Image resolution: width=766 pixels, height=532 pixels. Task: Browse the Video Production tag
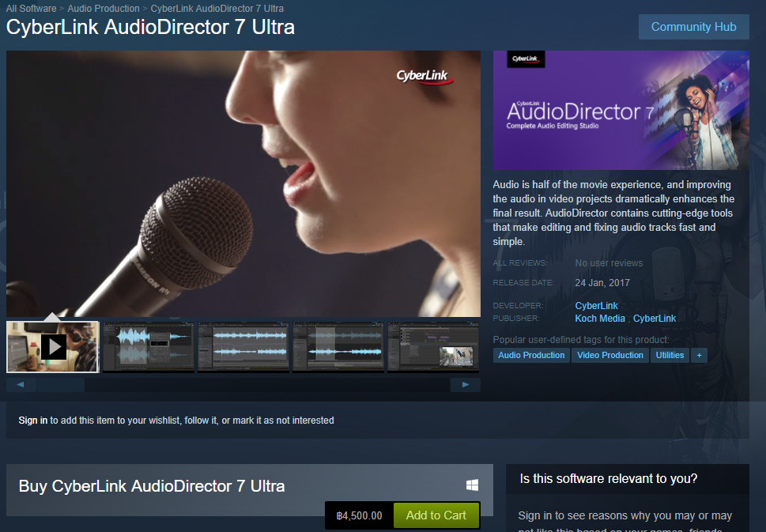610,355
